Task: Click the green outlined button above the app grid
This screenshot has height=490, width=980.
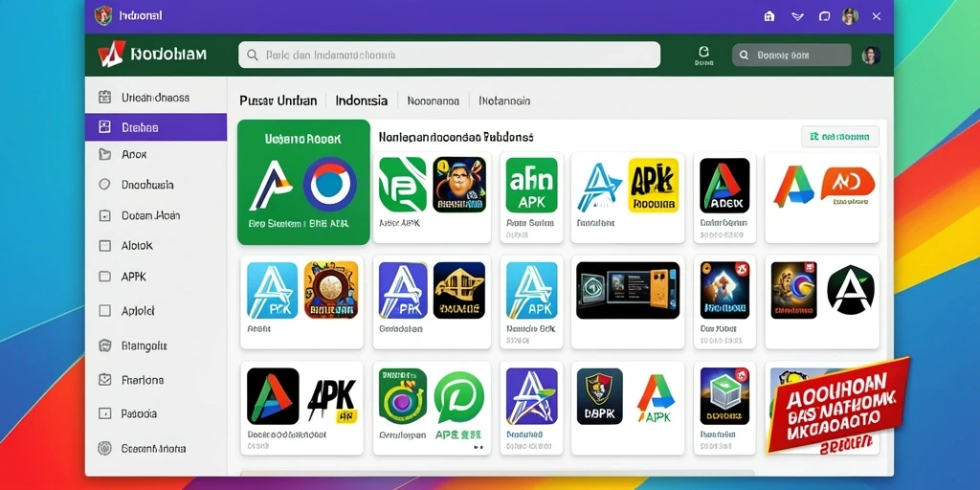Action: pyautogui.click(x=839, y=136)
